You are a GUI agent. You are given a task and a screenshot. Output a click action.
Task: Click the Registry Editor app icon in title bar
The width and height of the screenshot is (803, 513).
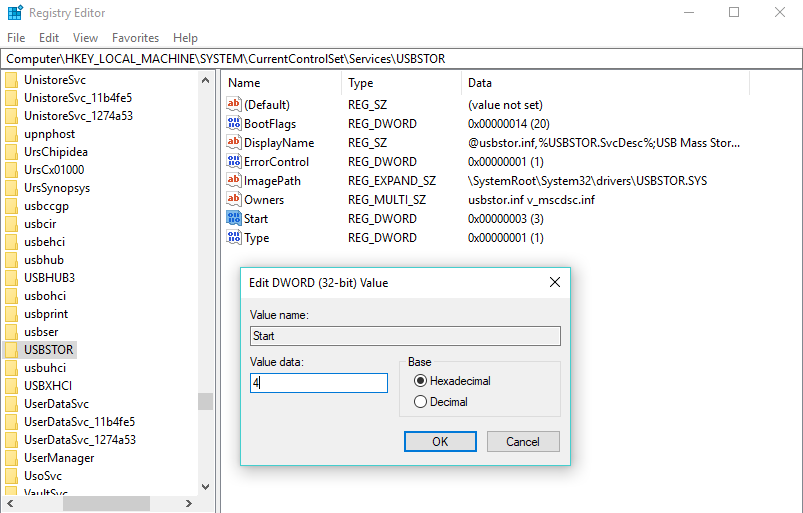tap(15, 12)
